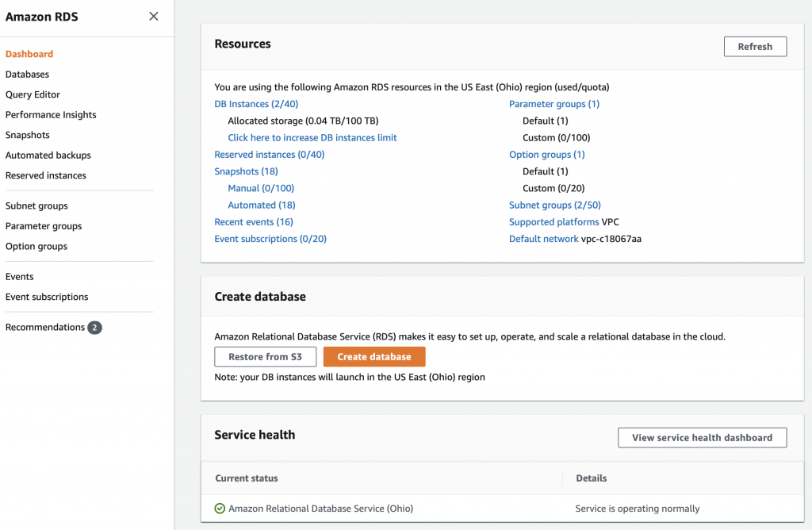Open the Snapshots (18) resource link

click(246, 171)
